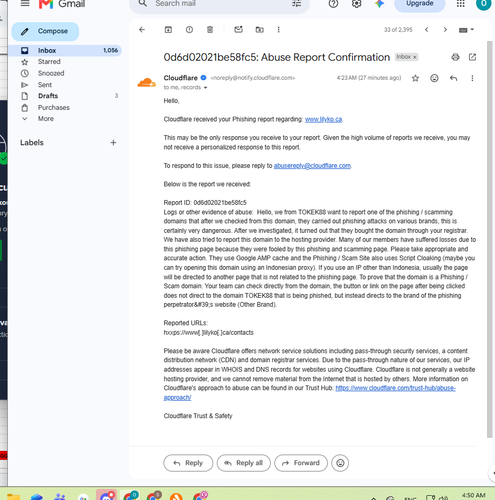The width and height of the screenshot is (495, 500).
Task: Click the Cloudflare sender avatar
Action: click(x=147, y=82)
